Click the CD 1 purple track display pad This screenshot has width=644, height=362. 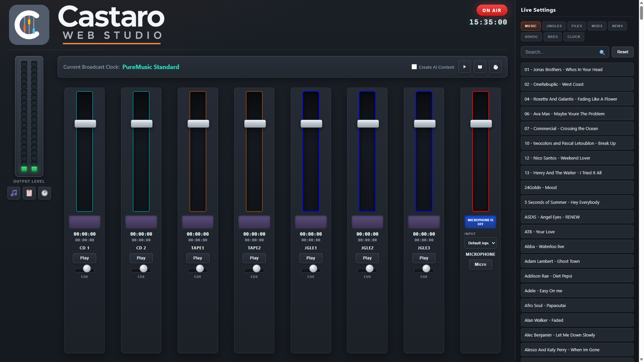tap(85, 222)
